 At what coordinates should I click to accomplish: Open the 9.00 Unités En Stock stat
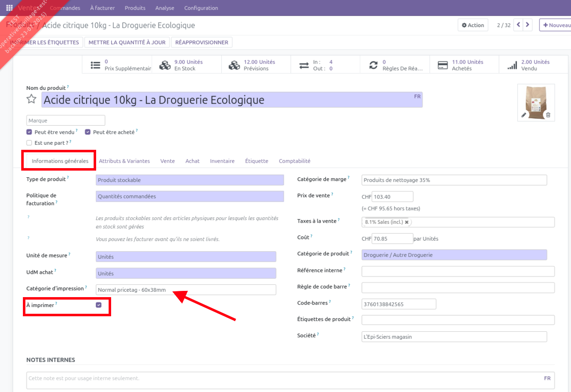tap(186, 65)
